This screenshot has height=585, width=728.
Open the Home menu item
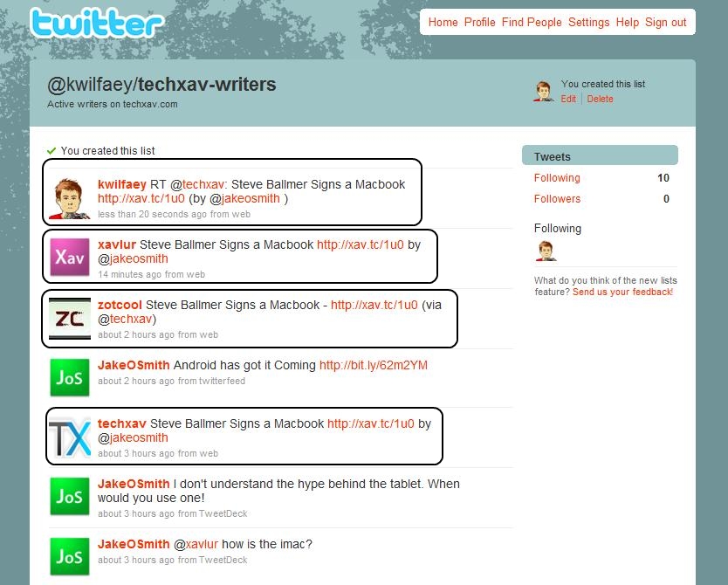coord(443,23)
